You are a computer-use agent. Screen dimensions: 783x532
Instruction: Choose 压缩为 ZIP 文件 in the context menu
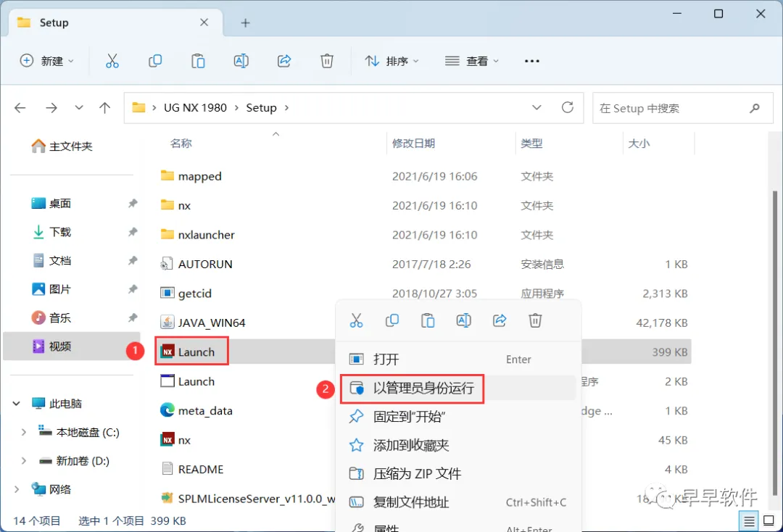tap(458, 473)
